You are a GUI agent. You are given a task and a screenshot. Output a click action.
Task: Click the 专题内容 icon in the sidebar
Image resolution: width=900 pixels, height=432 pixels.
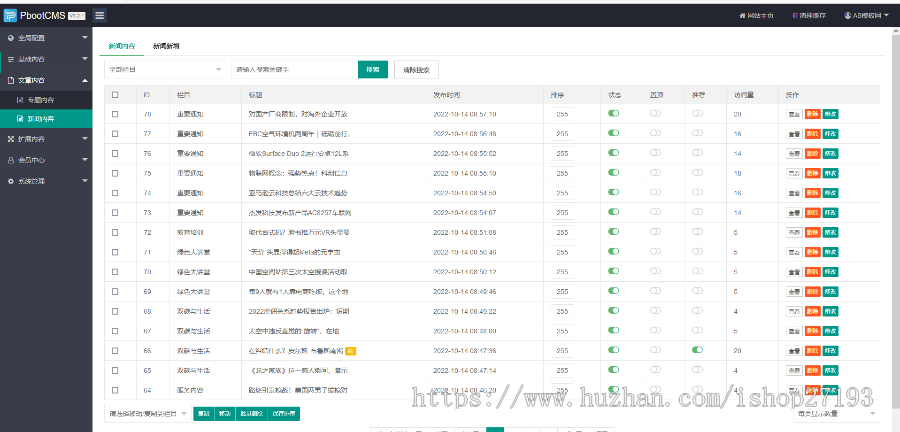[20, 100]
